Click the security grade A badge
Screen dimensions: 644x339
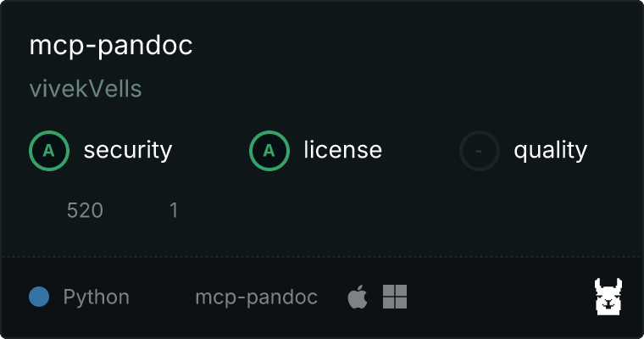(x=49, y=151)
